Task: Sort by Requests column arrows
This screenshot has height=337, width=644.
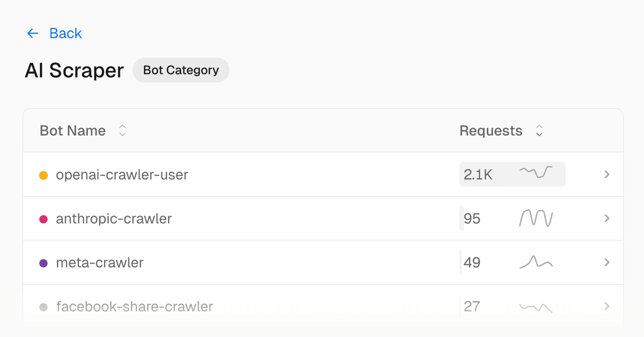Action: 539,130
